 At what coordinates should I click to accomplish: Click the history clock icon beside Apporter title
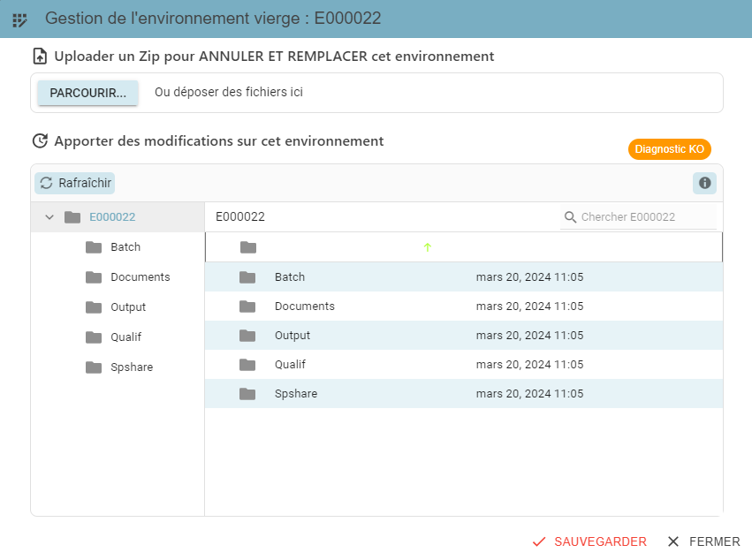40,141
